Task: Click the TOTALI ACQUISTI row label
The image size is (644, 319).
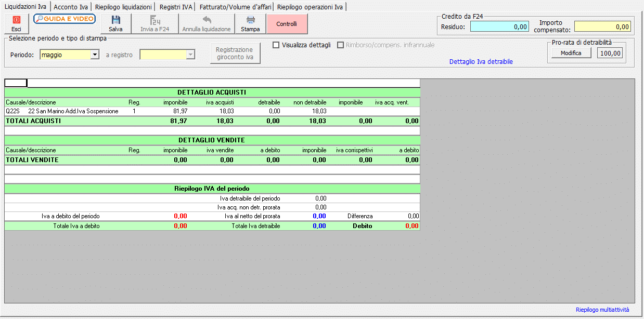Action: (x=33, y=121)
